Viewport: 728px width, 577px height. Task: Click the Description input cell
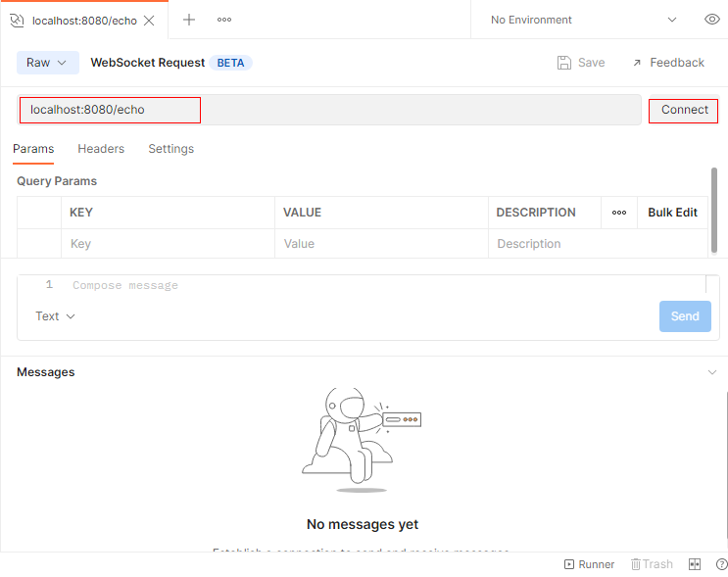click(598, 244)
